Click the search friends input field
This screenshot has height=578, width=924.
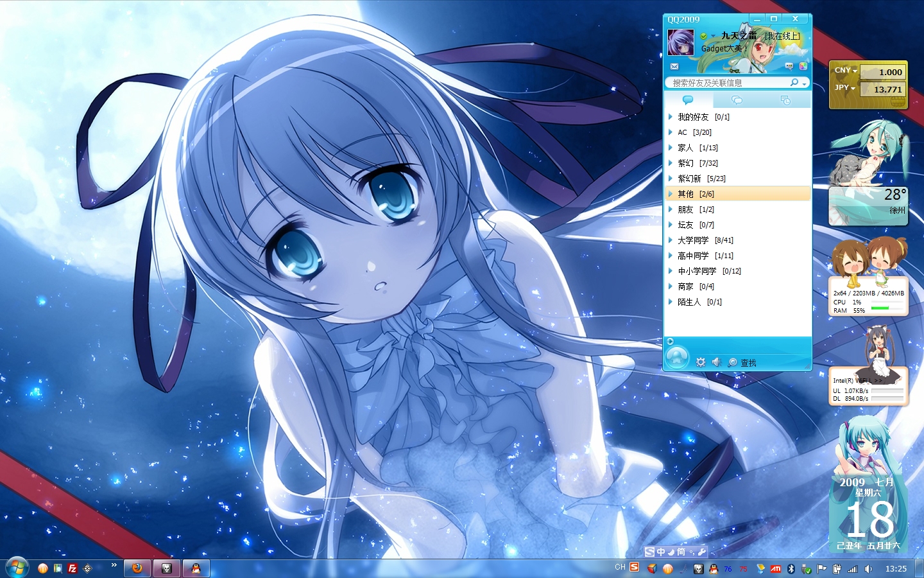(x=728, y=83)
